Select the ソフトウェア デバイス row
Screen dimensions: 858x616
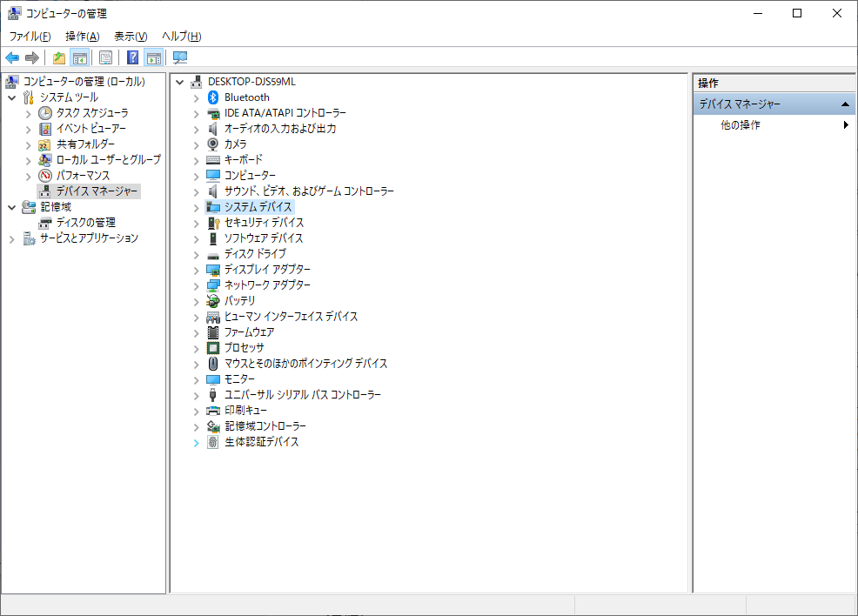pyautogui.click(x=263, y=238)
